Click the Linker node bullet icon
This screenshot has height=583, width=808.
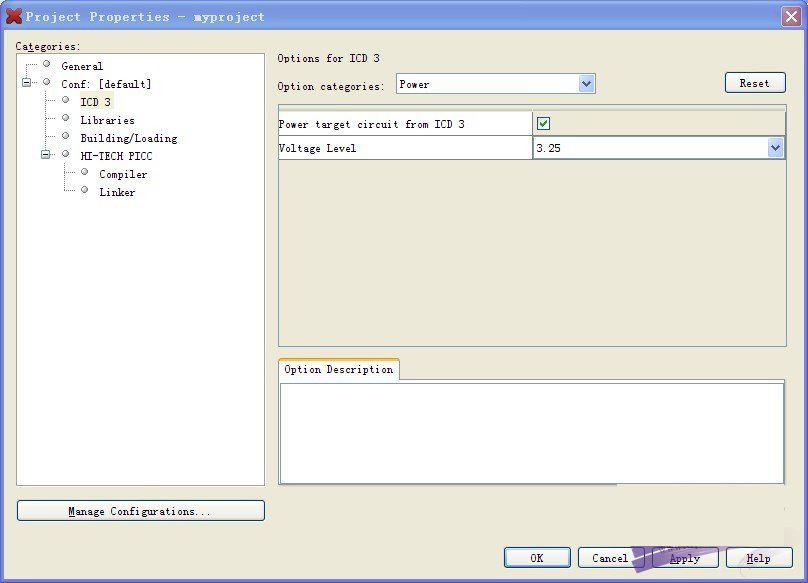[x=85, y=190]
